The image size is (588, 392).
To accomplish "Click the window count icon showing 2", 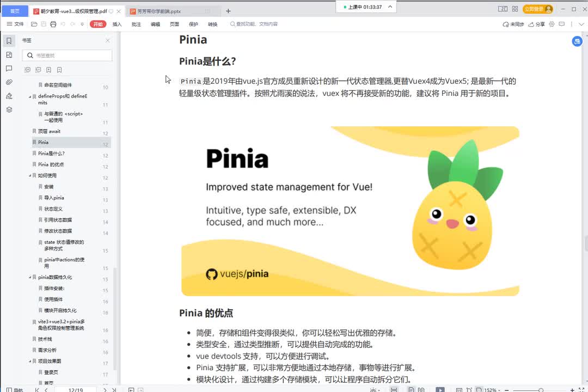I will [503, 9].
